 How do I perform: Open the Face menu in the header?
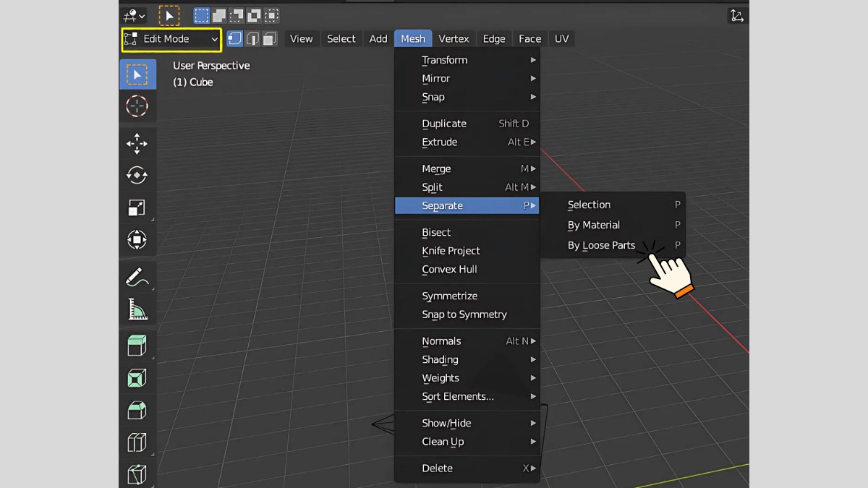[x=530, y=39]
